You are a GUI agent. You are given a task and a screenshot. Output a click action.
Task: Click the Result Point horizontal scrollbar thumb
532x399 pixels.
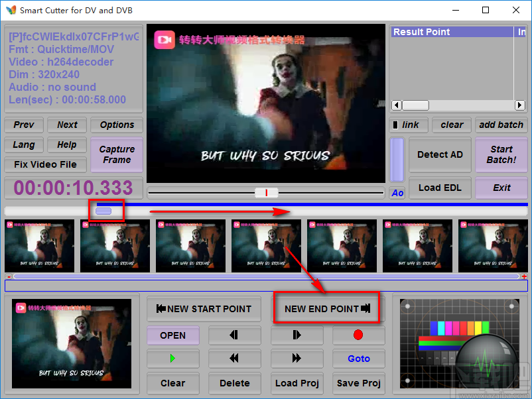415,105
